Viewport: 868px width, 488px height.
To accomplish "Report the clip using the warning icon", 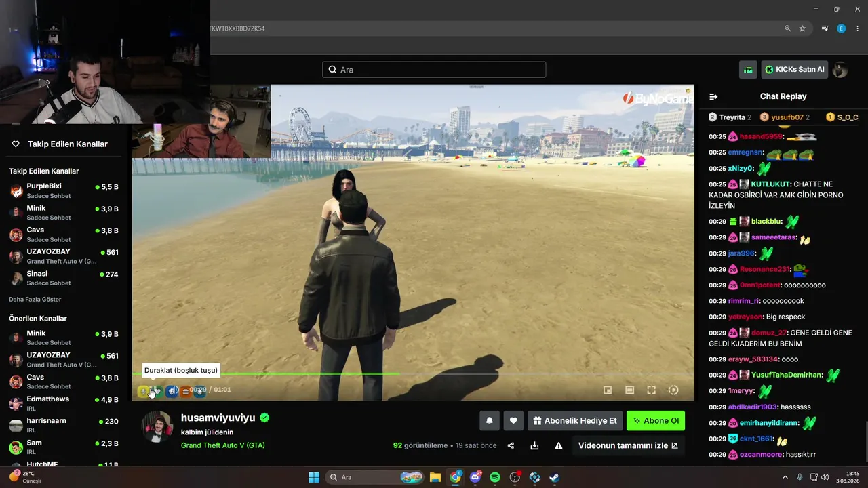I will coord(559,445).
